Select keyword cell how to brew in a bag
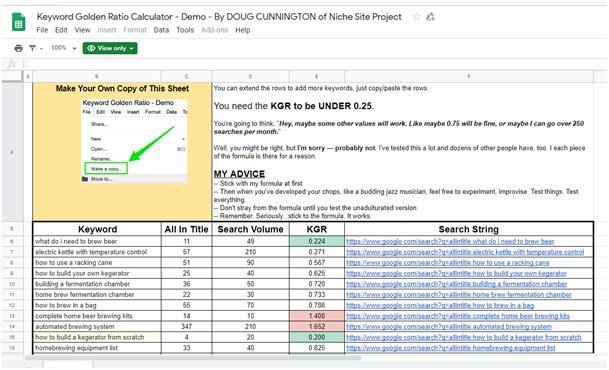This screenshot has height=370, width=609. (97, 306)
